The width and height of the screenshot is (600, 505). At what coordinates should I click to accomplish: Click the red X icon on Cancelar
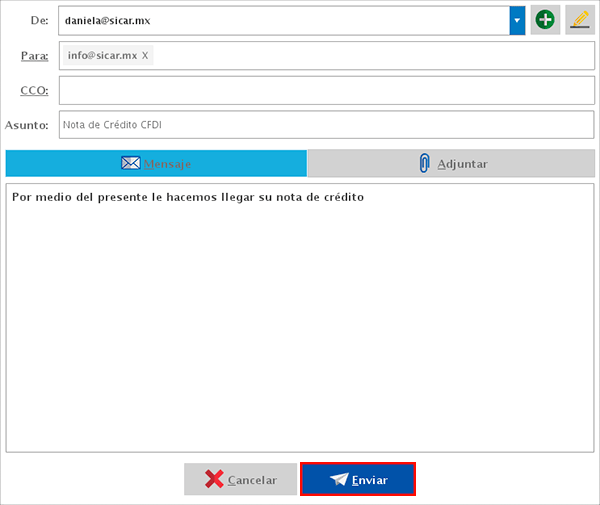[x=214, y=480]
